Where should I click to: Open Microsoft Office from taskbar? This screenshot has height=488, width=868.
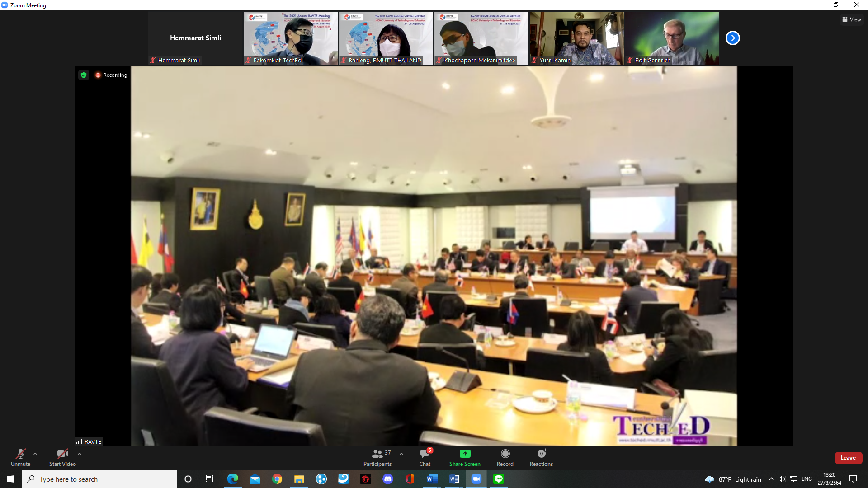click(x=410, y=479)
